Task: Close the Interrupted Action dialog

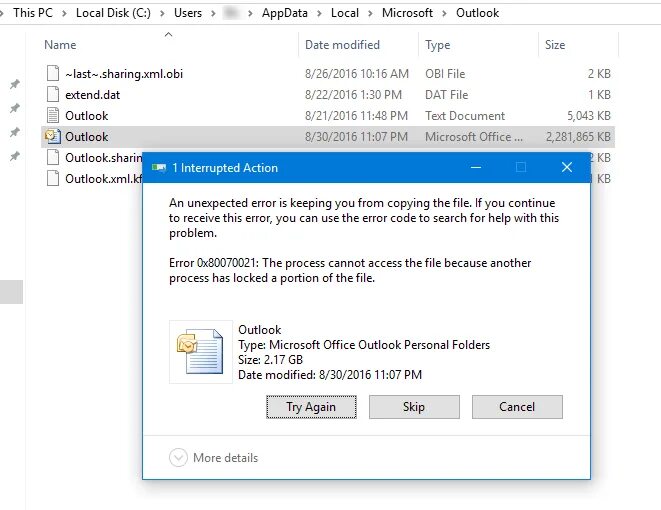Action: point(567,167)
